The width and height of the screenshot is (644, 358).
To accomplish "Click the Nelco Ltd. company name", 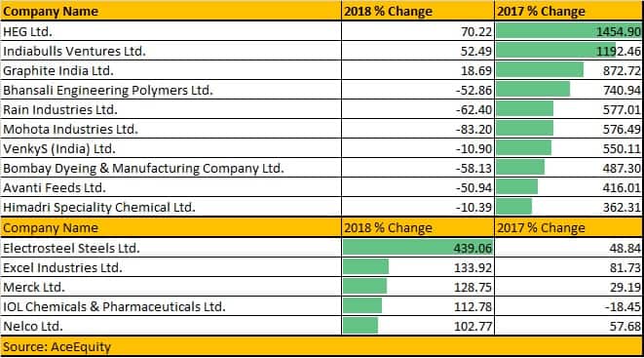I will (33, 326).
